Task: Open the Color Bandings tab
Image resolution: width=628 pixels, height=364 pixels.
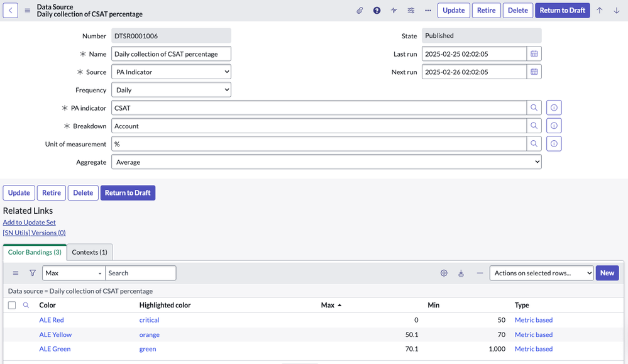Action: [34, 251]
